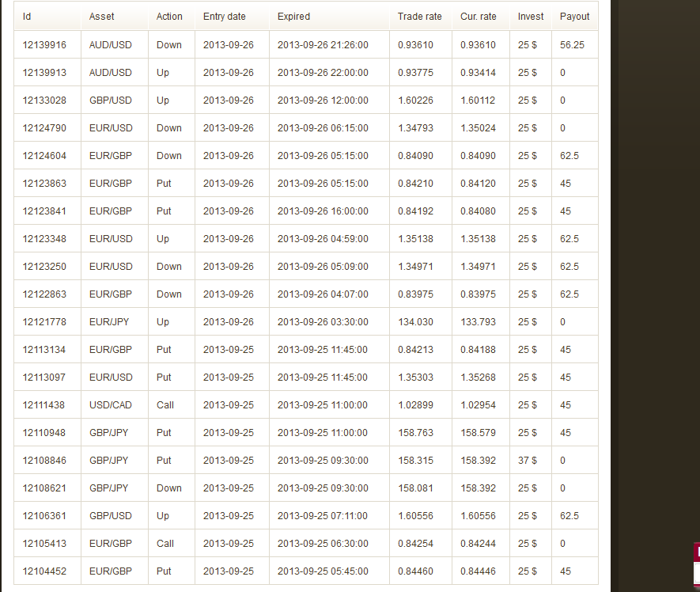Select trade Id 12105413
This screenshot has width=700, height=592.
click(44, 543)
